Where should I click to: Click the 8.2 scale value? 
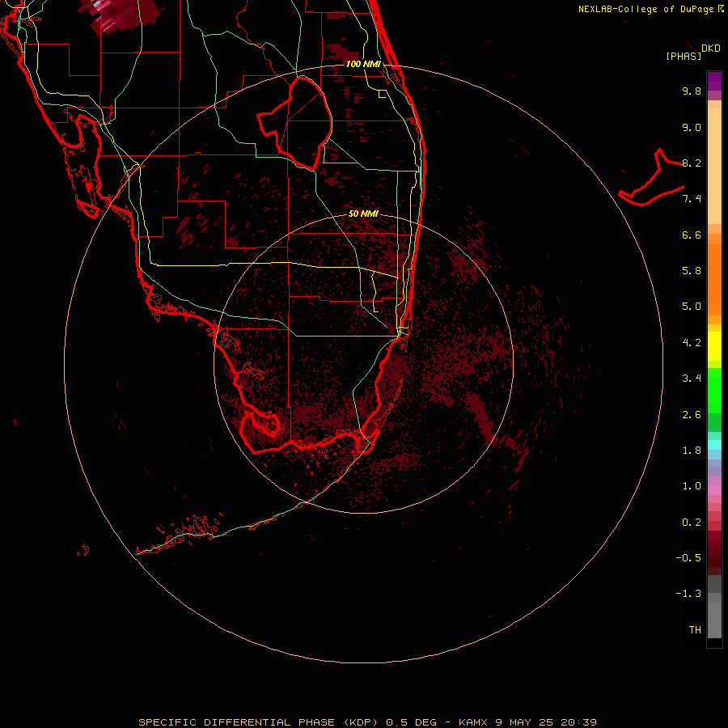[x=692, y=163]
